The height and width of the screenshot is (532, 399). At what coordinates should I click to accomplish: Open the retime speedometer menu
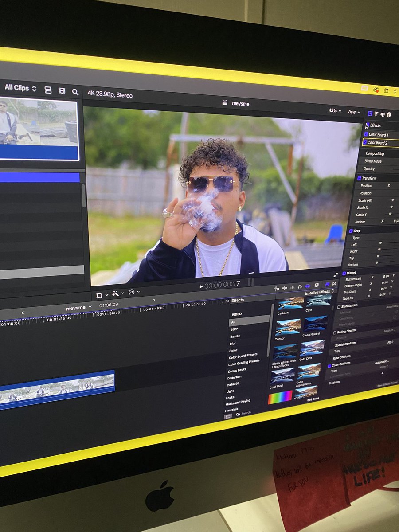[133, 292]
